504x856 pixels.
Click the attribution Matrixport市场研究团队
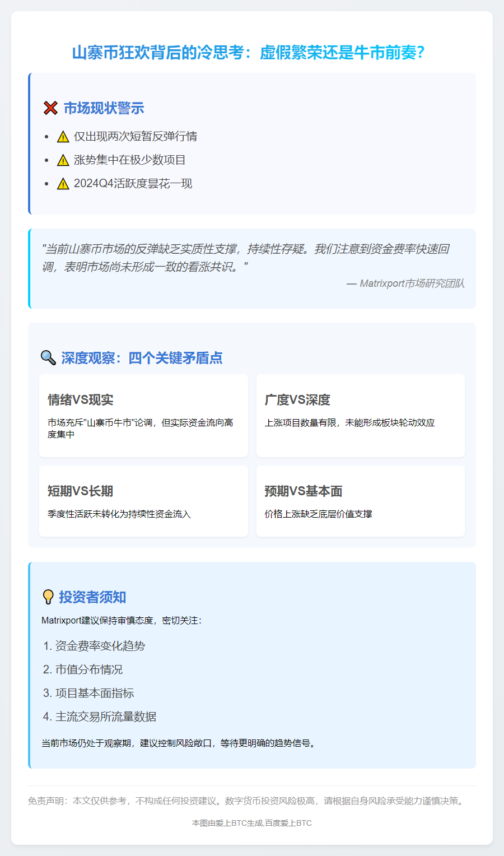pos(405,283)
